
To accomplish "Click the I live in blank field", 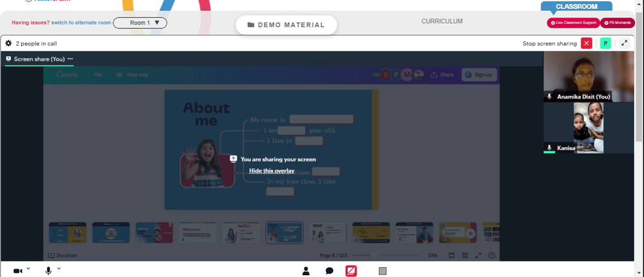I will [309, 141].
